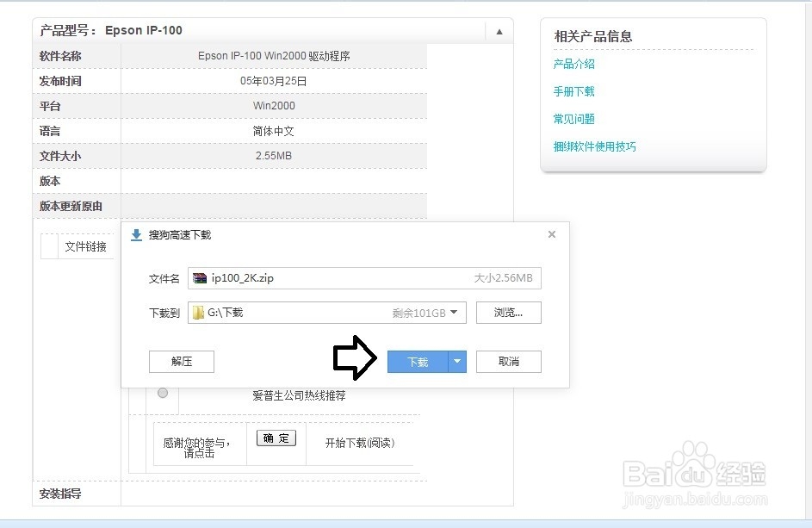Image resolution: width=812 pixels, height=528 pixels.
Task: Click the 剩余101GB free space text
Action: [419, 313]
